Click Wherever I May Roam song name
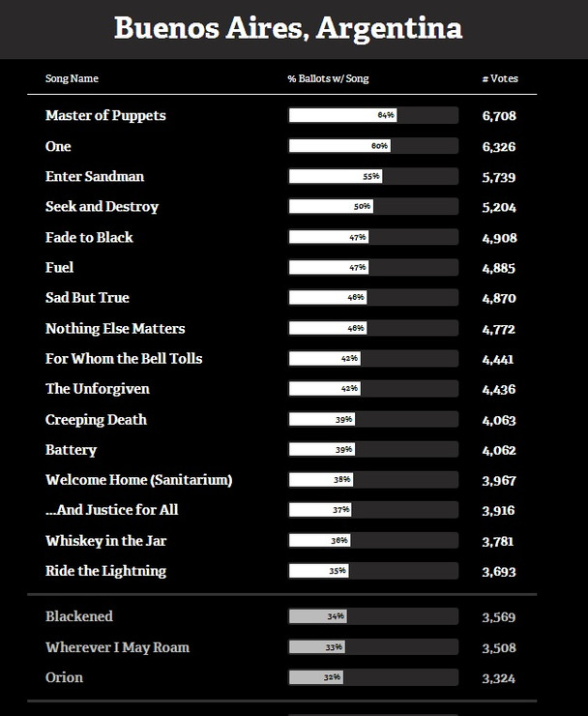 click(x=117, y=646)
